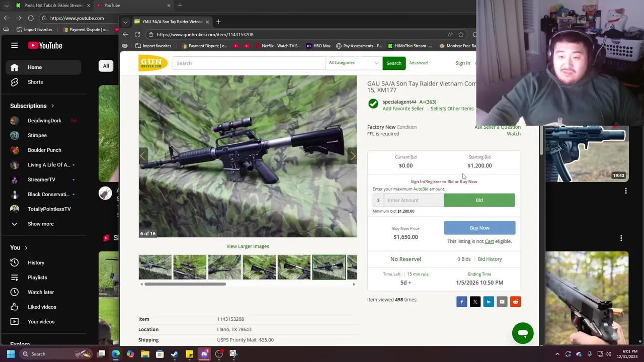Add the listing to Watch list
Image resolution: width=644 pixels, height=362 pixels.
(514, 134)
